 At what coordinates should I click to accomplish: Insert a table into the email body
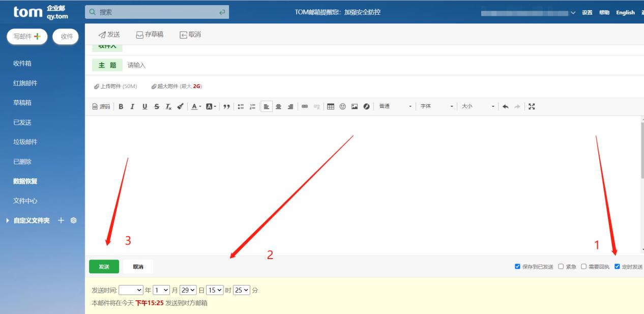pyautogui.click(x=331, y=106)
